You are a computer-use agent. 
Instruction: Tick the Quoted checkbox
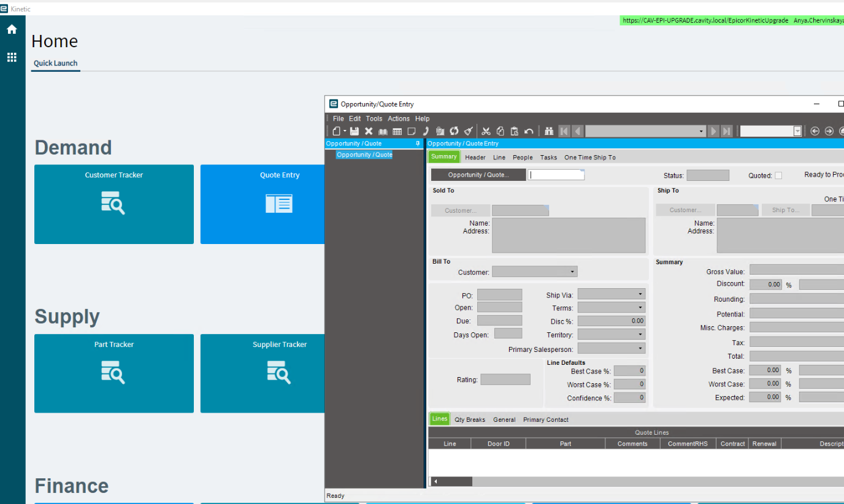780,175
